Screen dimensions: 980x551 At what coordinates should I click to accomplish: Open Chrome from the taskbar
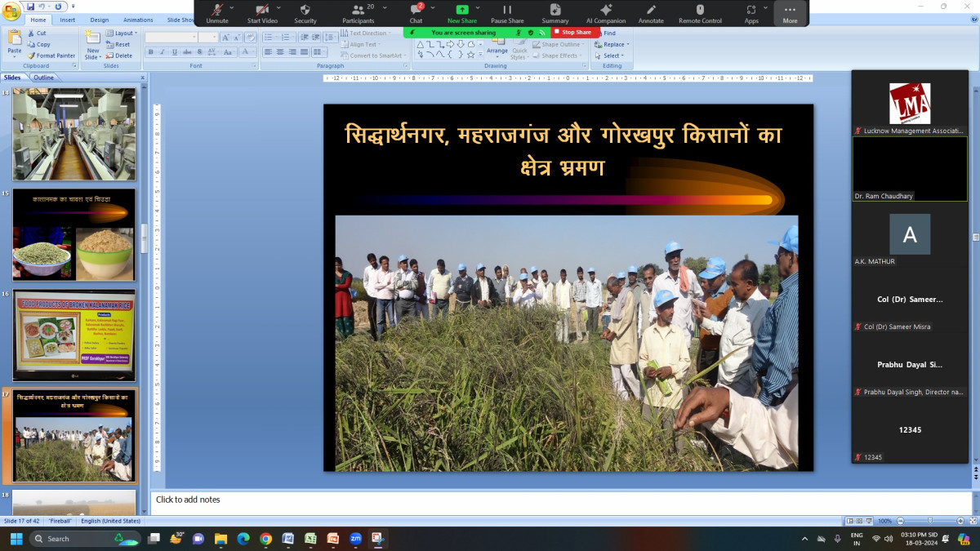point(265,539)
